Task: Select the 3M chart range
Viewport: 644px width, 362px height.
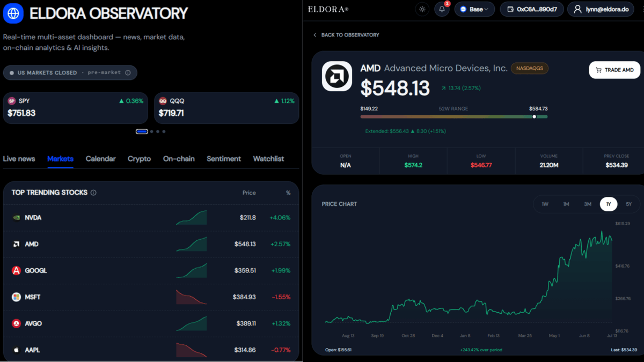Action: click(x=588, y=204)
